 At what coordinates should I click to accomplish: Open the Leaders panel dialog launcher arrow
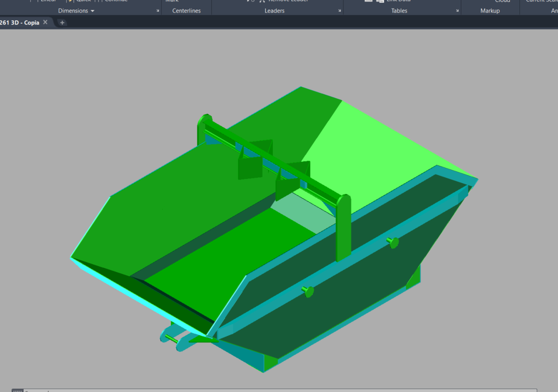(339, 11)
